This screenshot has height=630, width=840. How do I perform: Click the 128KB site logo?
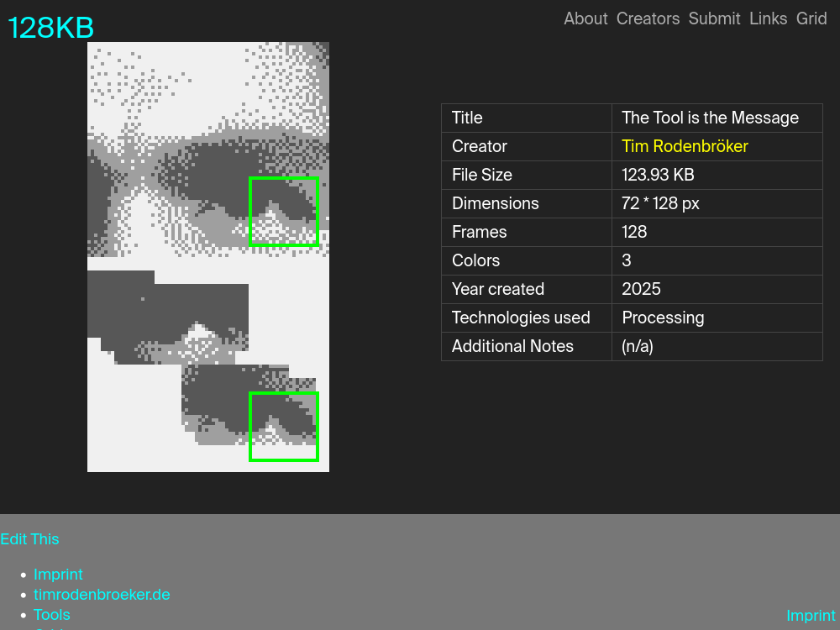(51, 29)
